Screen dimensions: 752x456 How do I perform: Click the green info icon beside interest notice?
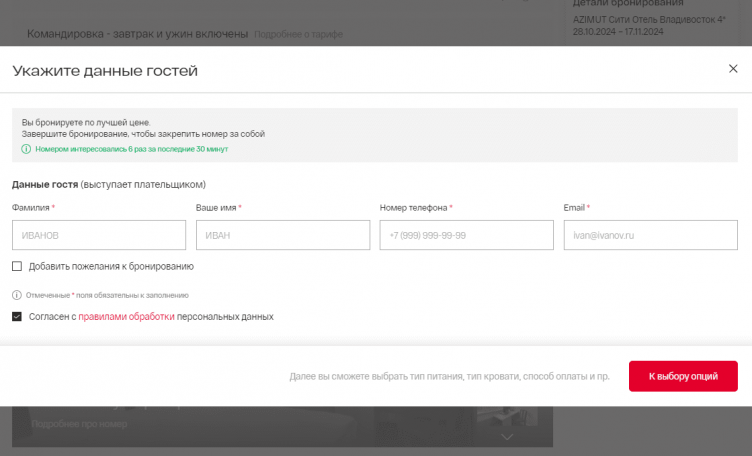[x=26, y=149]
